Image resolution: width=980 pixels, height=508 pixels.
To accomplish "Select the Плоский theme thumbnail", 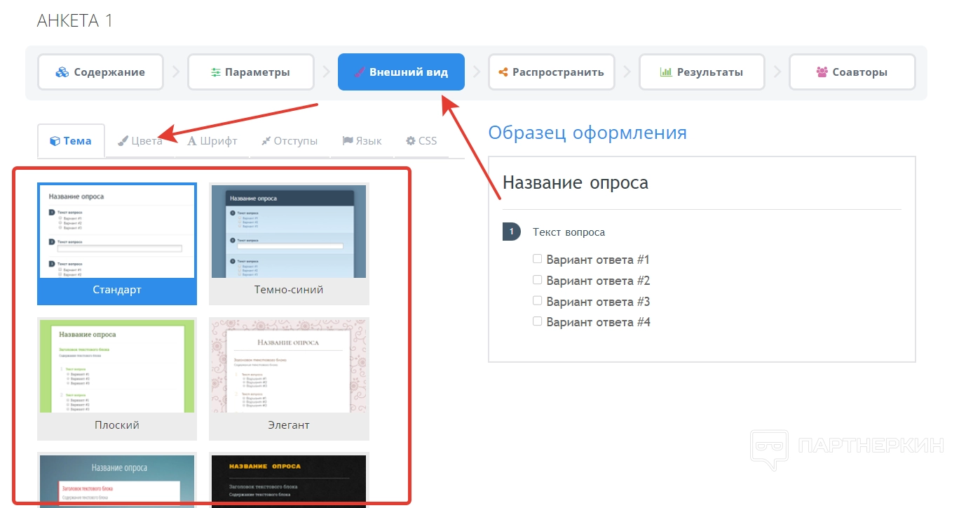I will point(117,366).
